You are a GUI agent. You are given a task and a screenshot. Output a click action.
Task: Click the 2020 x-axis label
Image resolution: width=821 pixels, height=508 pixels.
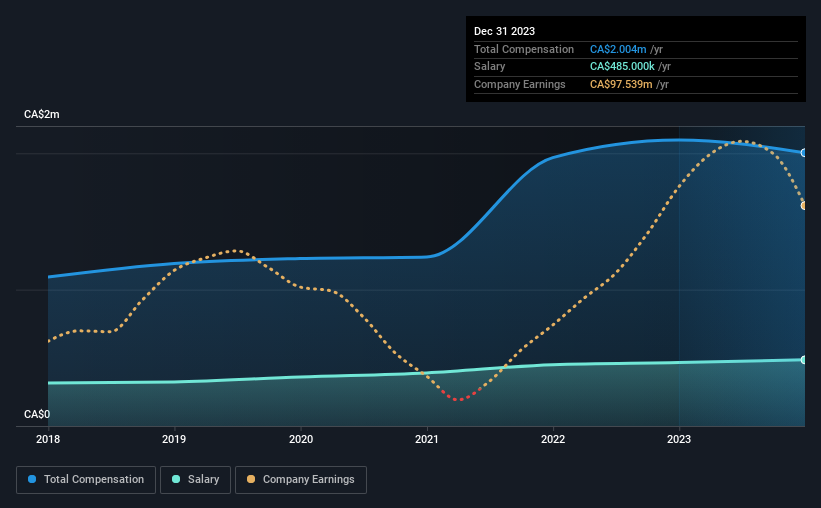pos(301,439)
